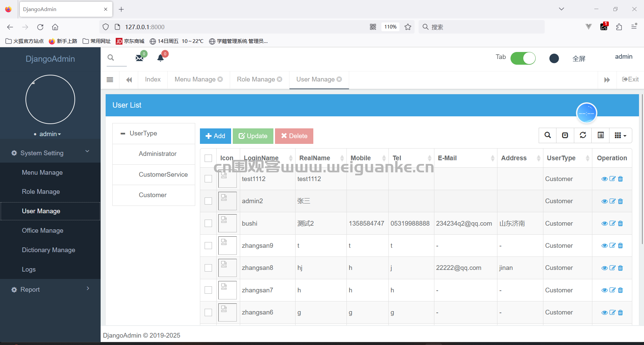The height and width of the screenshot is (345, 644).
Task: Close the Menu Manage tab with its x icon
Action: [220, 79]
